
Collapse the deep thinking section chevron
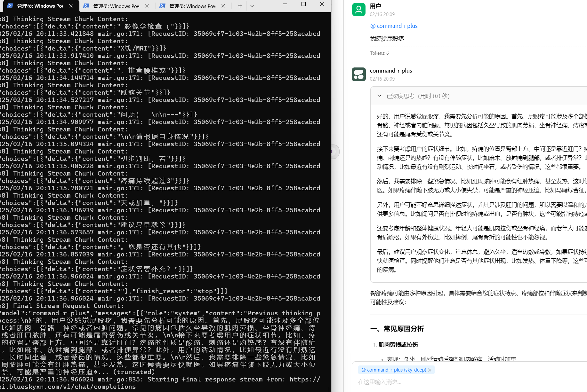(379, 96)
